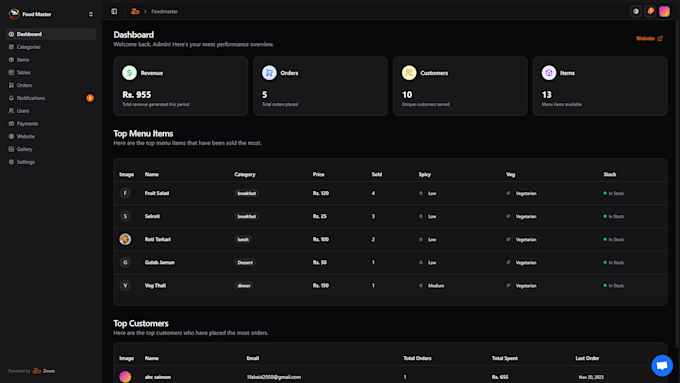Click the Food Master logo

point(14,14)
